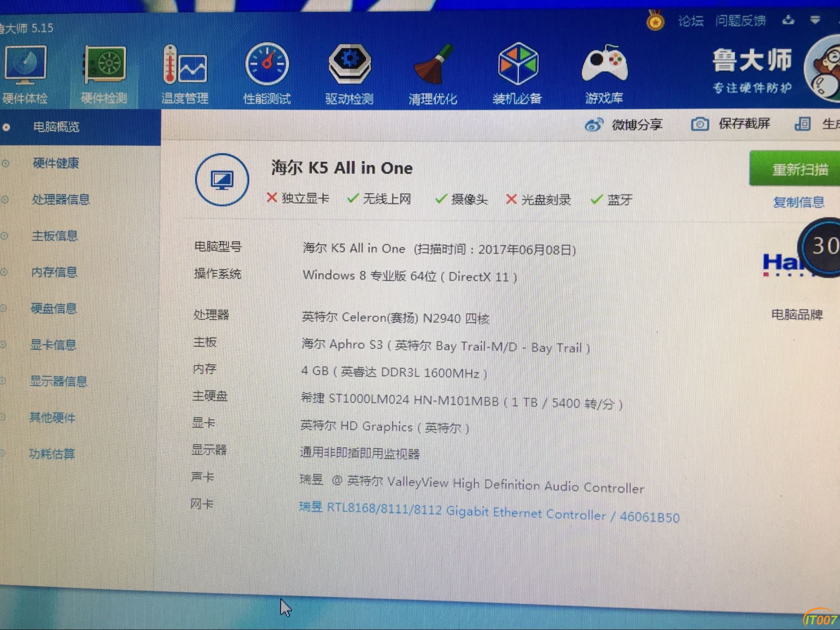This screenshot has width=840, height=630.
Task: Click 保存截屏 save screenshot text
Action: pos(744,124)
